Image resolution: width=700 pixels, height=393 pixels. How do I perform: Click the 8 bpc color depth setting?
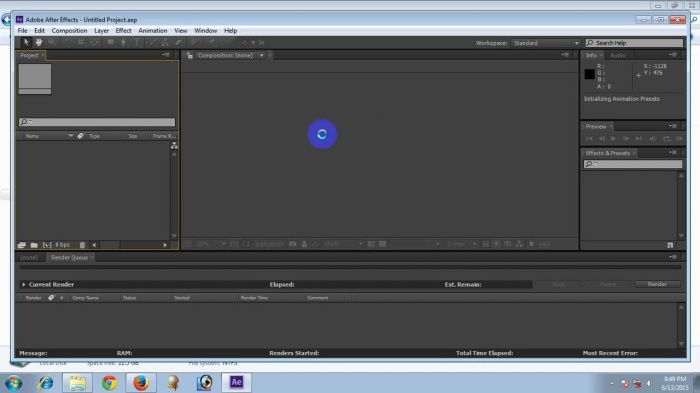[x=62, y=245]
